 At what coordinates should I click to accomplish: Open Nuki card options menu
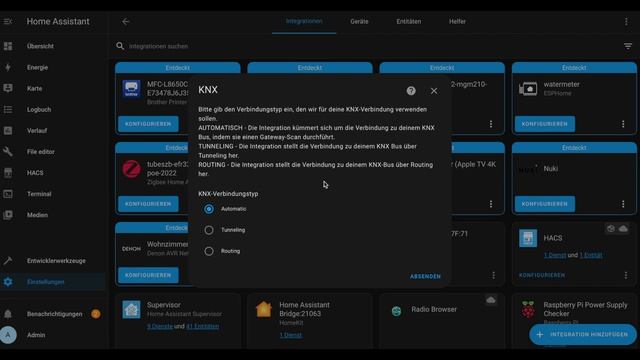(623, 204)
